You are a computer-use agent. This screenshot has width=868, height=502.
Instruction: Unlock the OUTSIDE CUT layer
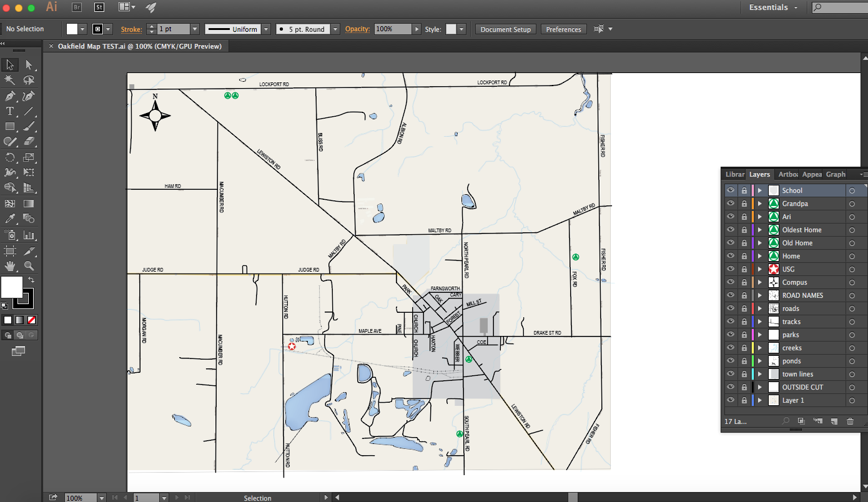744,387
